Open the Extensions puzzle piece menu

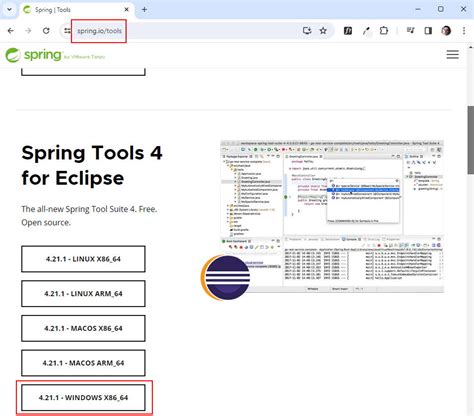384,31
